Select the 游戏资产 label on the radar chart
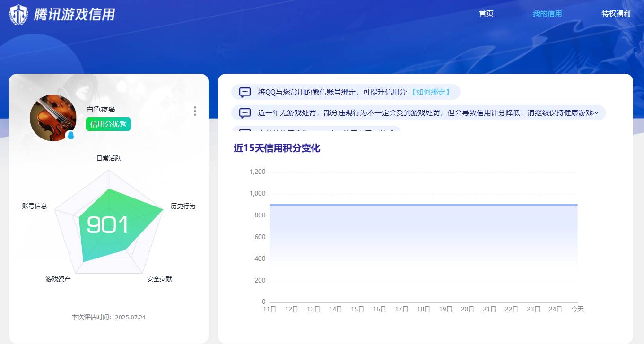644x344 pixels. click(58, 279)
